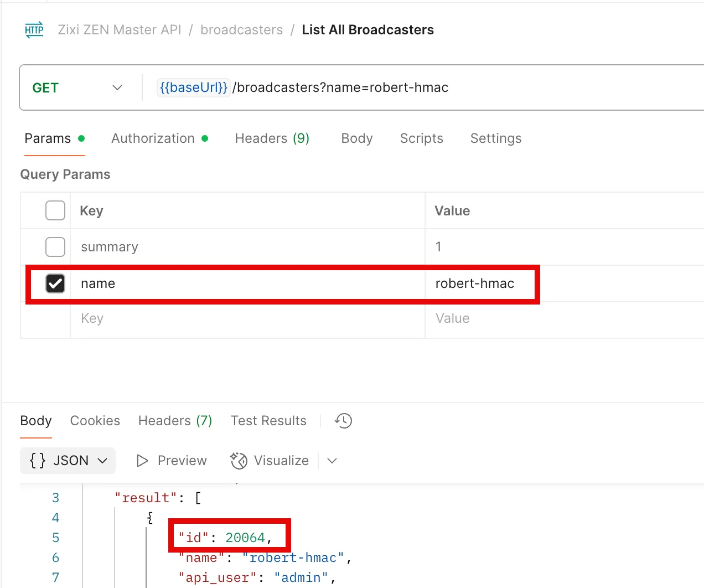Select the response Body tab
Image resolution: width=704 pixels, height=588 pixels.
coord(36,421)
